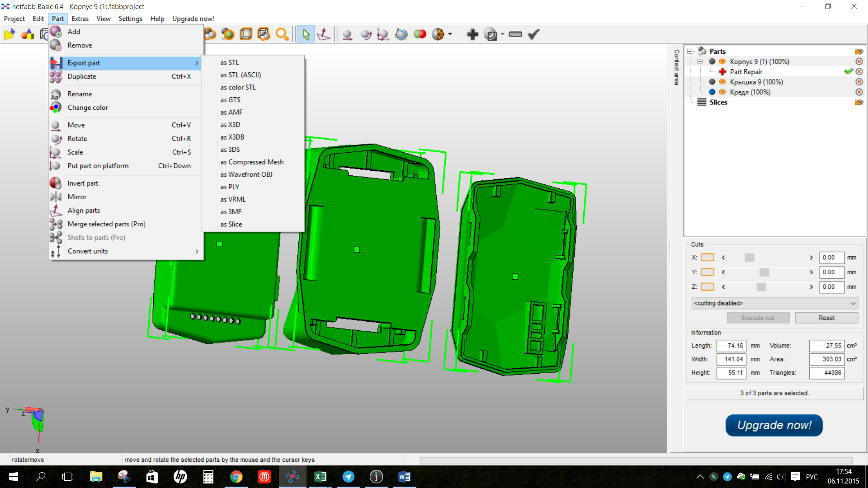Open dropdown arrow beside the sphere-with-box toolbar icon

(502, 34)
